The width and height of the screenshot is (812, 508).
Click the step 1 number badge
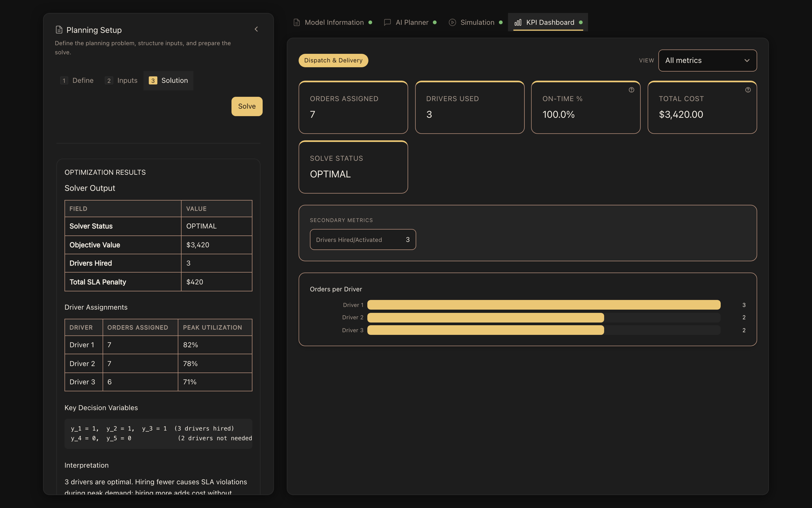64,81
